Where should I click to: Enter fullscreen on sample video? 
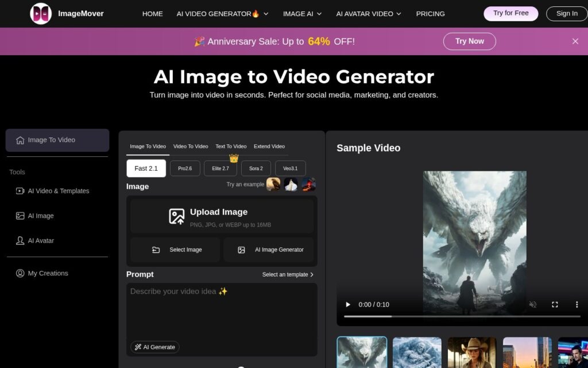[555, 305]
